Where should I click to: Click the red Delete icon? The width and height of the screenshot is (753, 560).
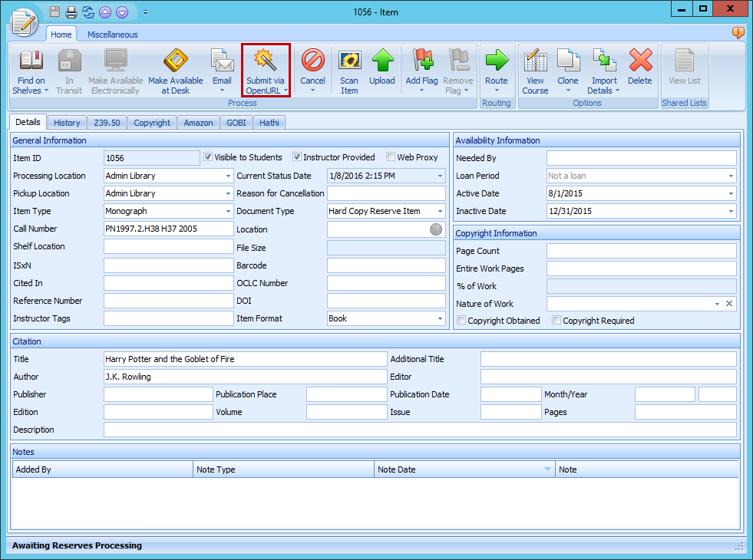point(639,61)
